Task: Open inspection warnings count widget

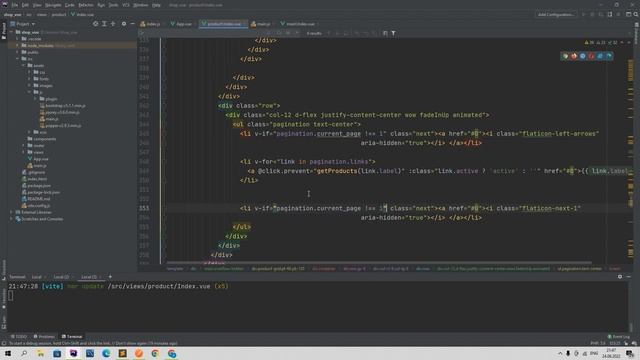Action: (601, 42)
